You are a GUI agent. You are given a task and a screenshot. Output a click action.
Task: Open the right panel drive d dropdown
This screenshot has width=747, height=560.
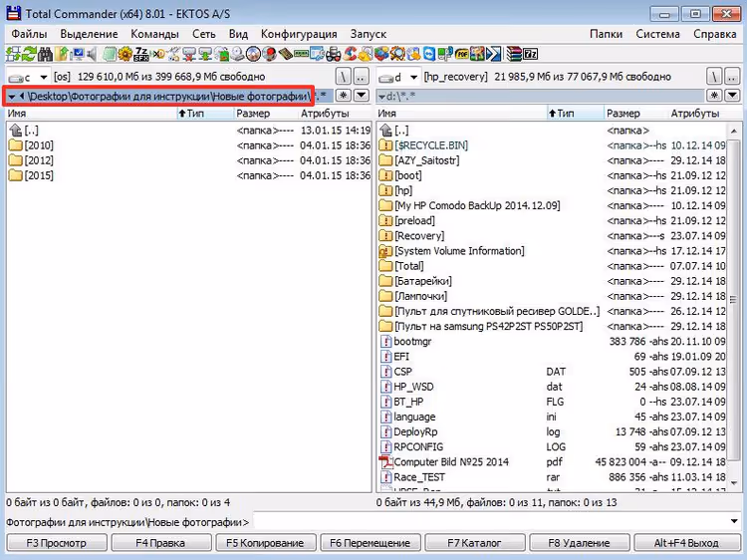(413, 77)
